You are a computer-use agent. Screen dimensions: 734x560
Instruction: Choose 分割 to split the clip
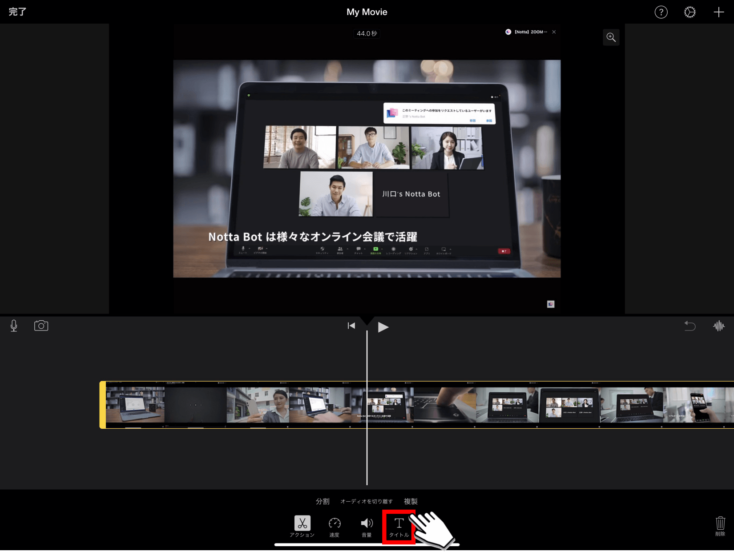[x=323, y=501]
